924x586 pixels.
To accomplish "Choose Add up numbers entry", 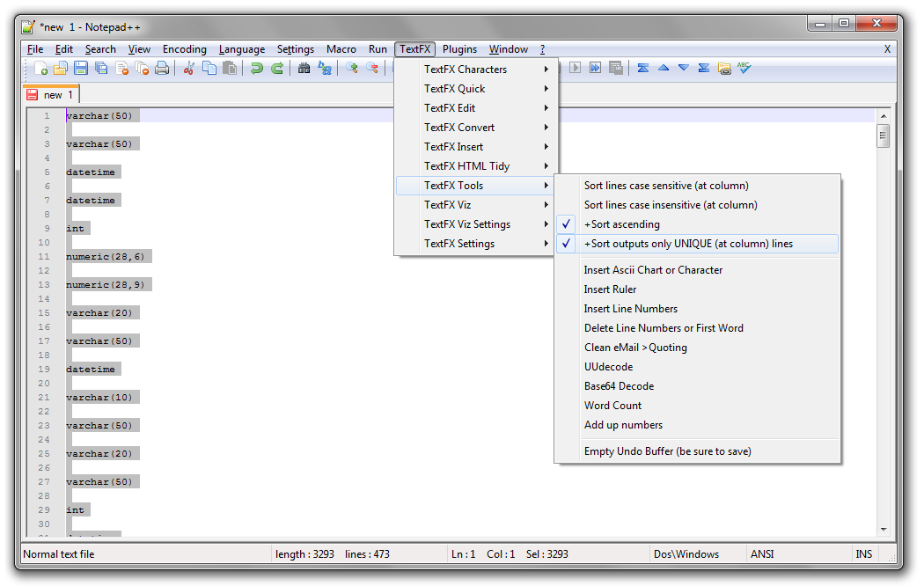I will [x=697, y=425].
